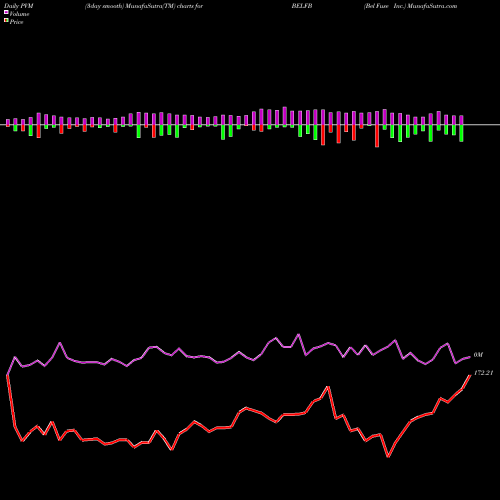Screen dimensions: 500x500
Task: Select the 'Price' legend label
Action: point(16,22)
